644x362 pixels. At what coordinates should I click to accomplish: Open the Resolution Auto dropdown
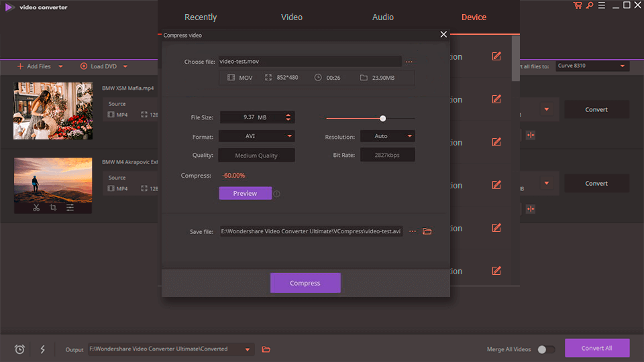[387, 136]
